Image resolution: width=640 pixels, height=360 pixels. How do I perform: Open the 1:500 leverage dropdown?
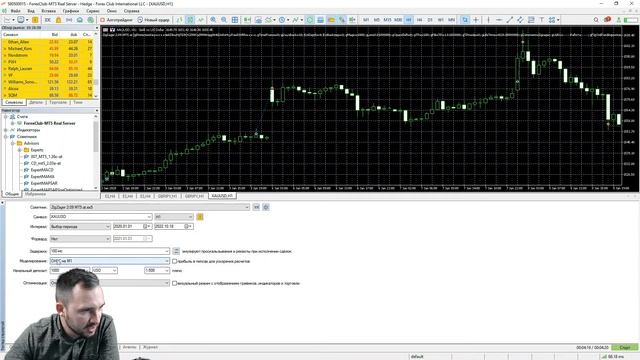tap(157, 271)
